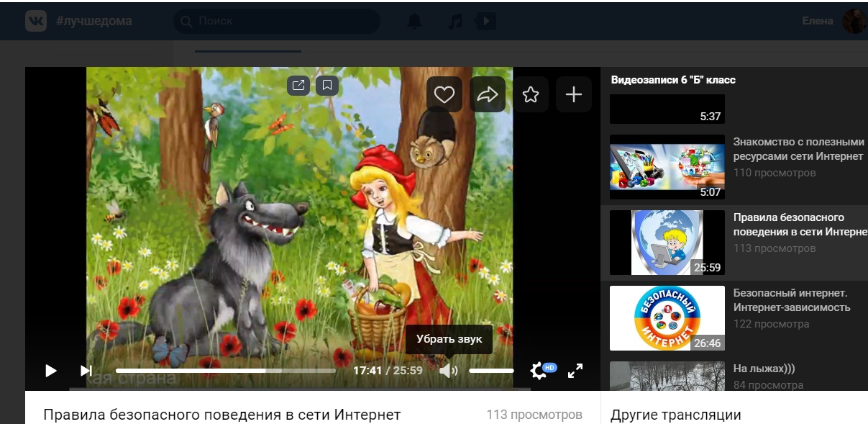Open 'Безопасный интернет. Интернет-зависимость' video title
The height and width of the screenshot is (424, 868).
click(x=792, y=300)
